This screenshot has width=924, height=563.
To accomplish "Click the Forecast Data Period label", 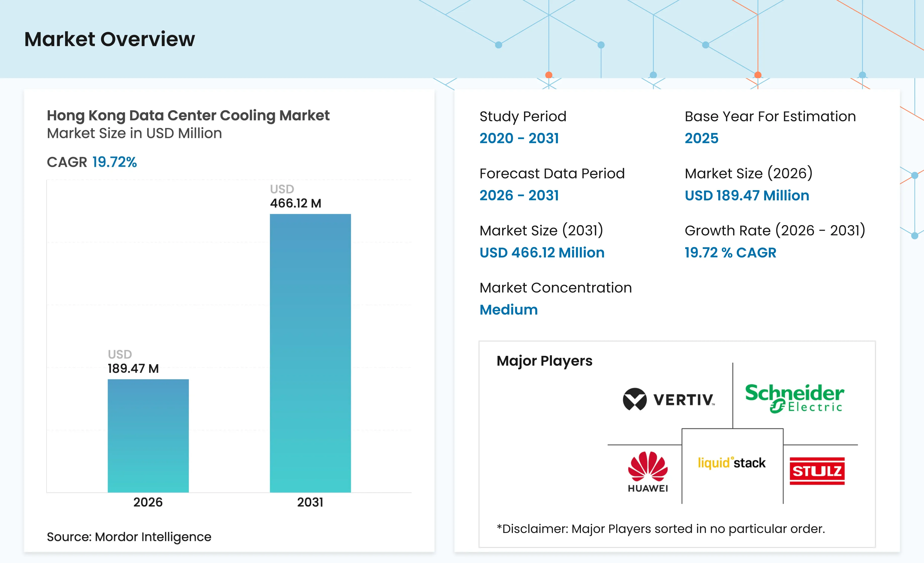I will [x=552, y=173].
